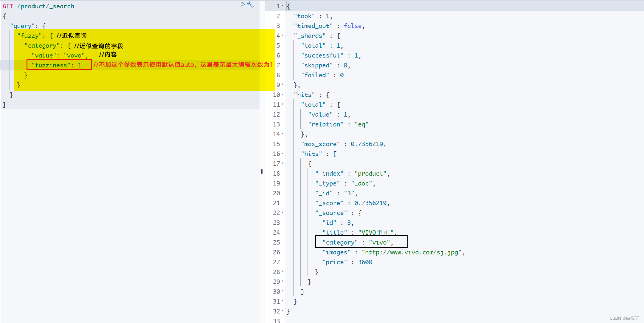Toggle the fold marker at line 32
The width and height of the screenshot is (644, 323).
click(283, 311)
